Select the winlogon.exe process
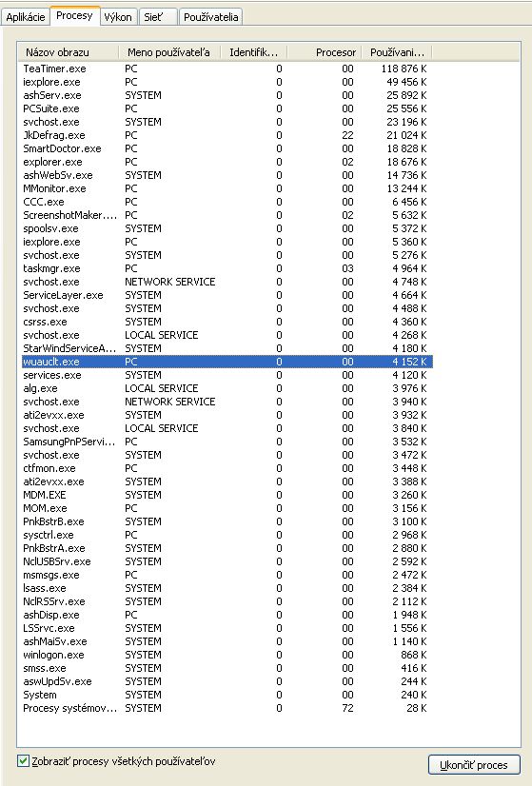The image size is (532, 786). click(x=227, y=655)
